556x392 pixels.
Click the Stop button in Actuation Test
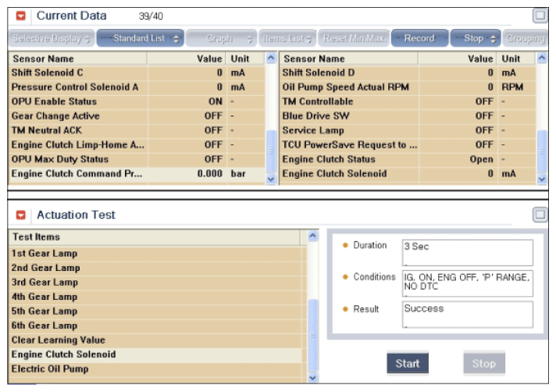point(484,363)
